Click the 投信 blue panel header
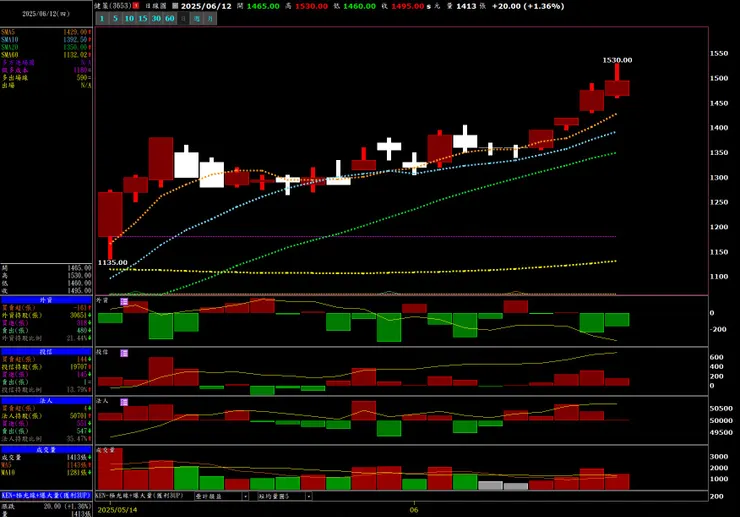Viewport: 740px width, 517px height. [46, 352]
